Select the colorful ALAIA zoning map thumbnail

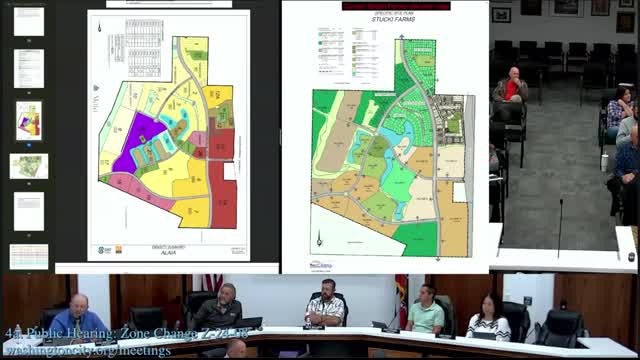[x=29, y=120]
